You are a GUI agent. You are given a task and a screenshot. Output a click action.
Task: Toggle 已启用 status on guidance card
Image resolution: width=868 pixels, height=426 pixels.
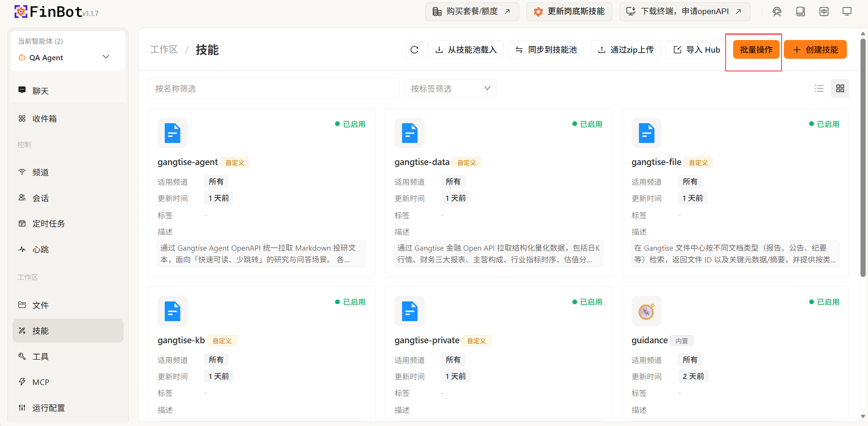(824, 302)
